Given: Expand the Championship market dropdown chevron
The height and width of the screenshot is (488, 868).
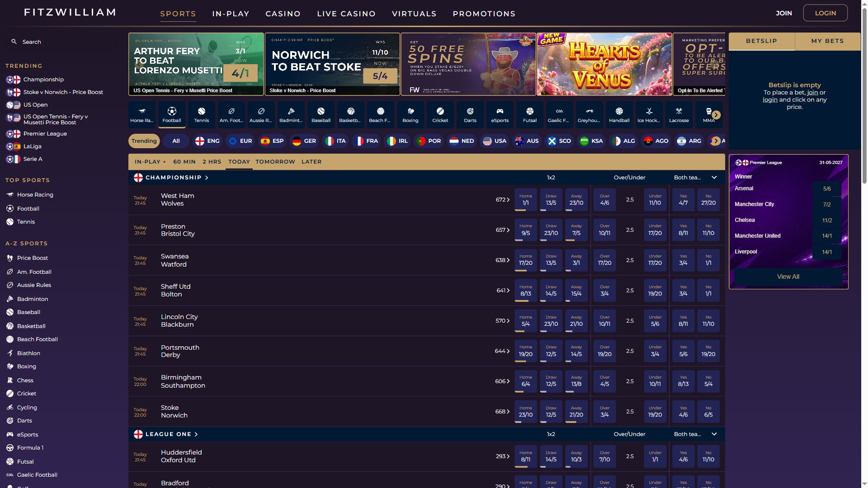Looking at the screenshot, I should point(714,178).
